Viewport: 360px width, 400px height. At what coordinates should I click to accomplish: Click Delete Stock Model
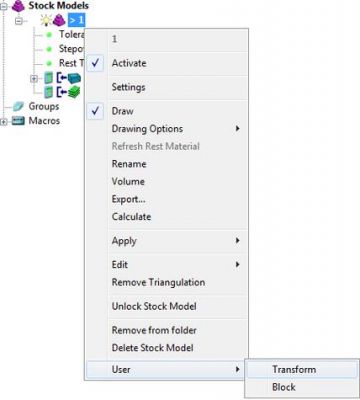click(153, 348)
